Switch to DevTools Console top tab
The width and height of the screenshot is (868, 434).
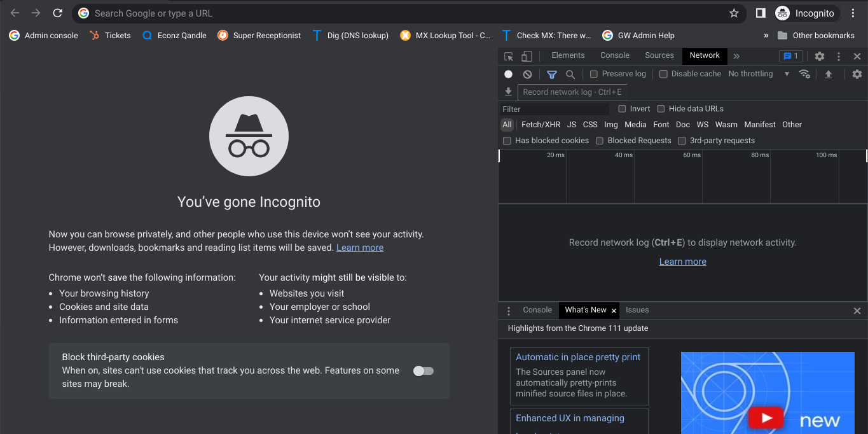(615, 55)
